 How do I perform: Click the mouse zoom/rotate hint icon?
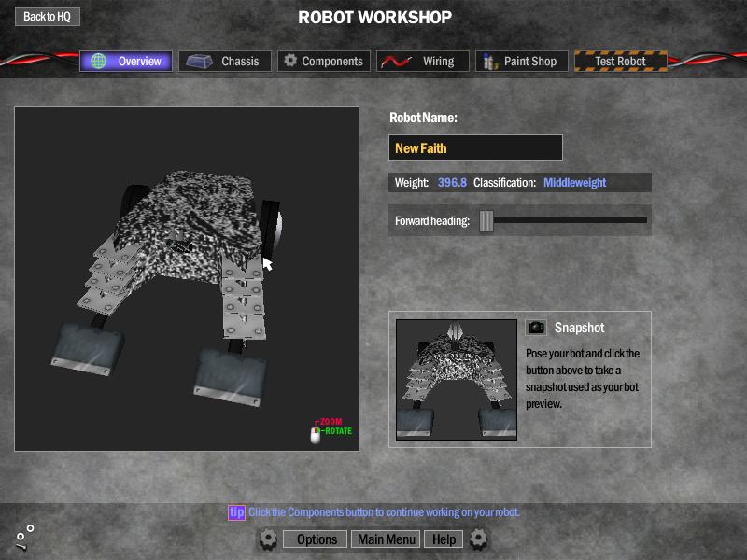[x=316, y=435]
